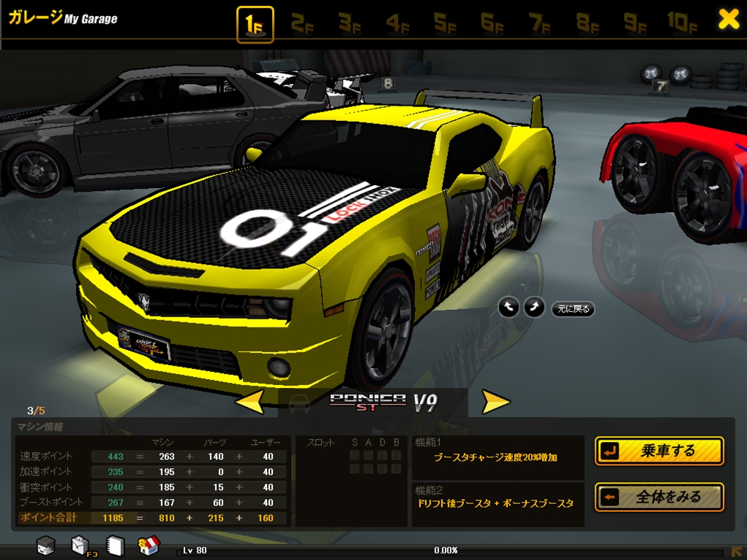The image size is (747, 560).
Task: Click the スロット slot label
Action: [x=321, y=443]
